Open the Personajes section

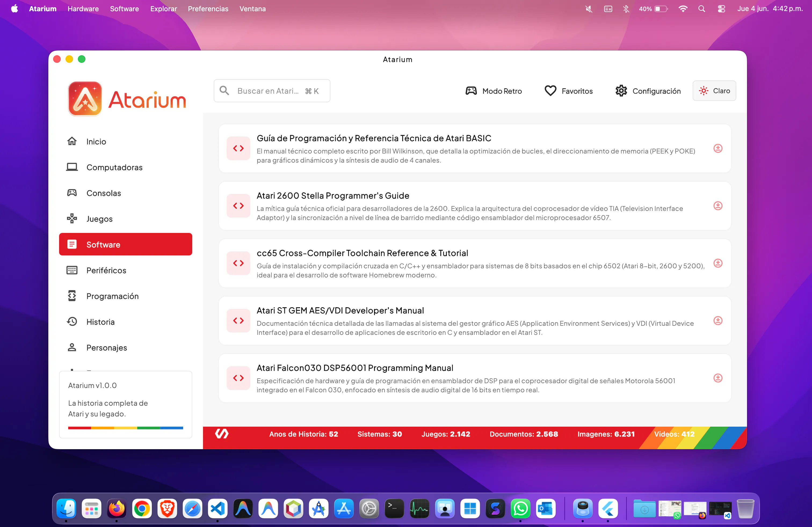tap(126, 348)
